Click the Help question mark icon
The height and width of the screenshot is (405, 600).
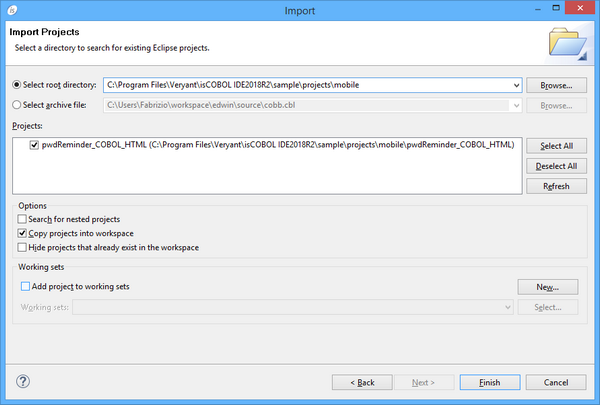tap(23, 381)
